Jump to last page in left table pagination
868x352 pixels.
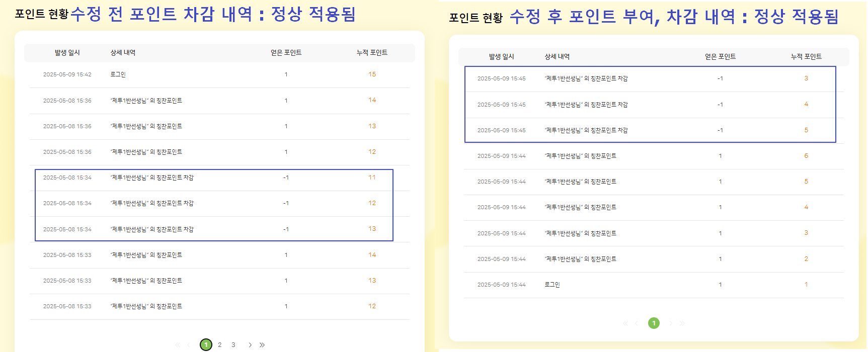[x=262, y=345]
